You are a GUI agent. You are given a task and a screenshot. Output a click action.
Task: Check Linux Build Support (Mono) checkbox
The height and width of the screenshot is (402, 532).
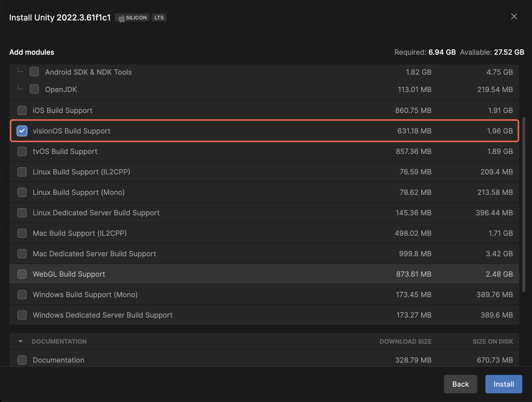(x=22, y=192)
